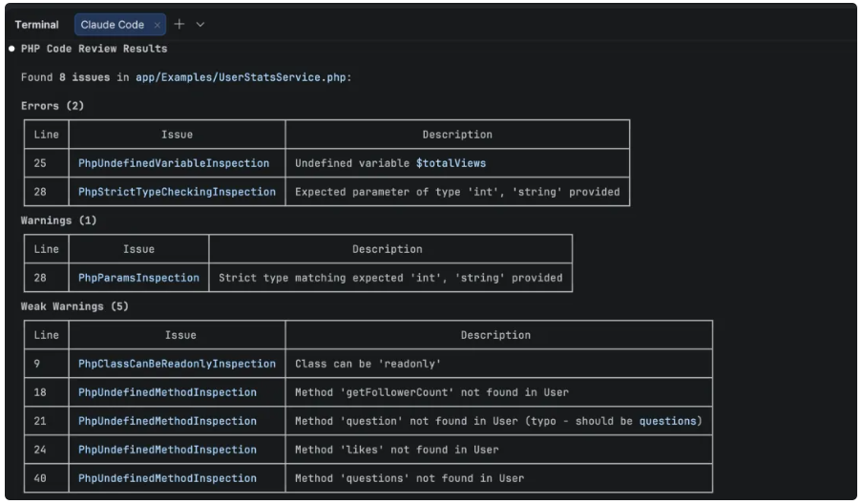The height and width of the screenshot is (504, 862).
Task: Close the Claude Code terminal tab
Action: (x=158, y=25)
